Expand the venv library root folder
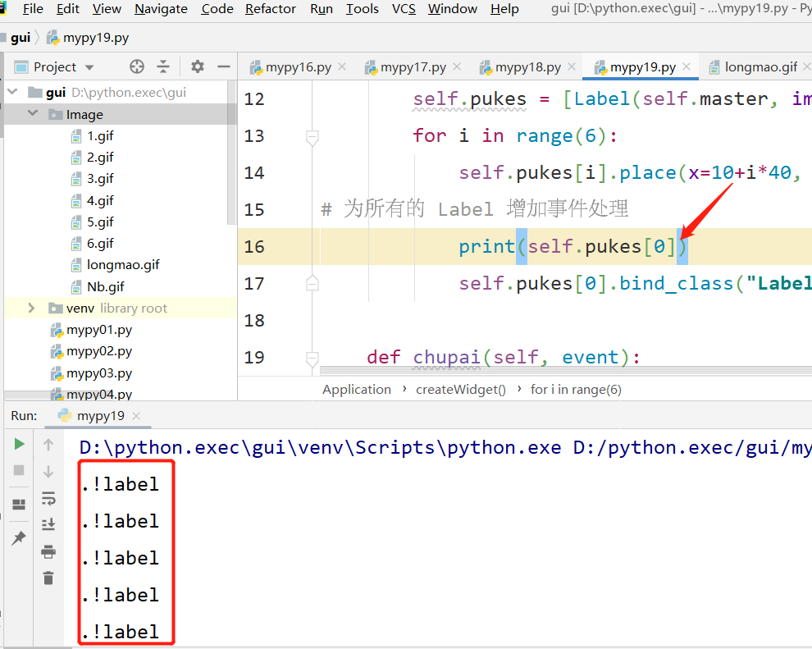 [31, 309]
